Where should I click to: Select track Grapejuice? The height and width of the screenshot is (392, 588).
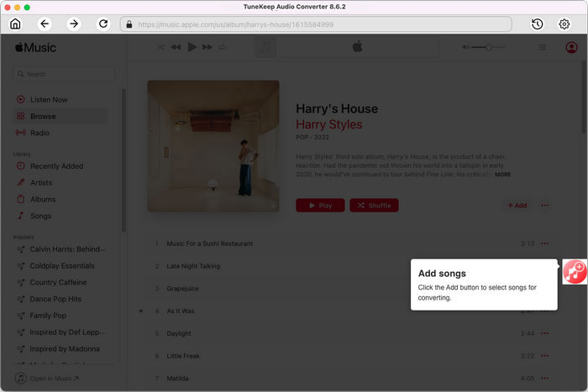pyautogui.click(x=182, y=289)
